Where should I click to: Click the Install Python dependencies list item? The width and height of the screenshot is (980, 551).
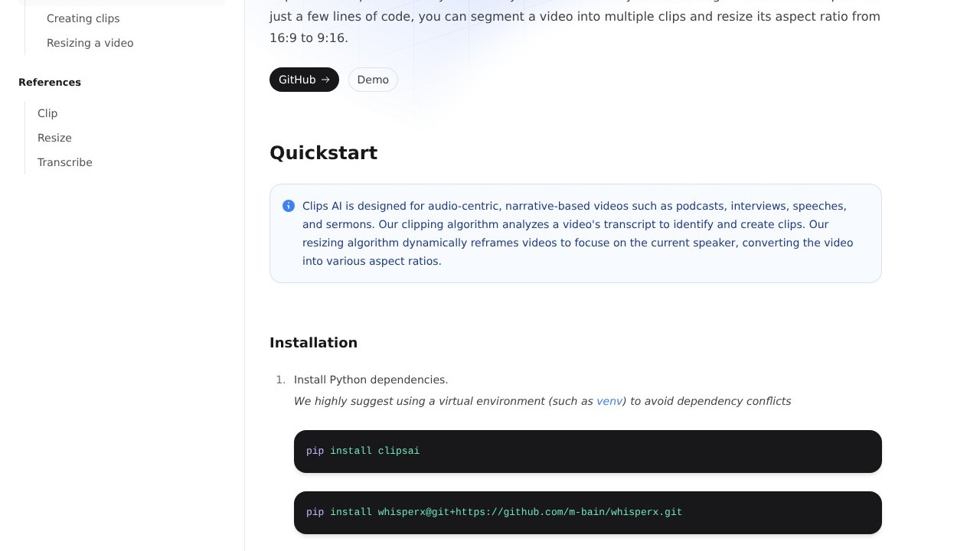tap(371, 380)
